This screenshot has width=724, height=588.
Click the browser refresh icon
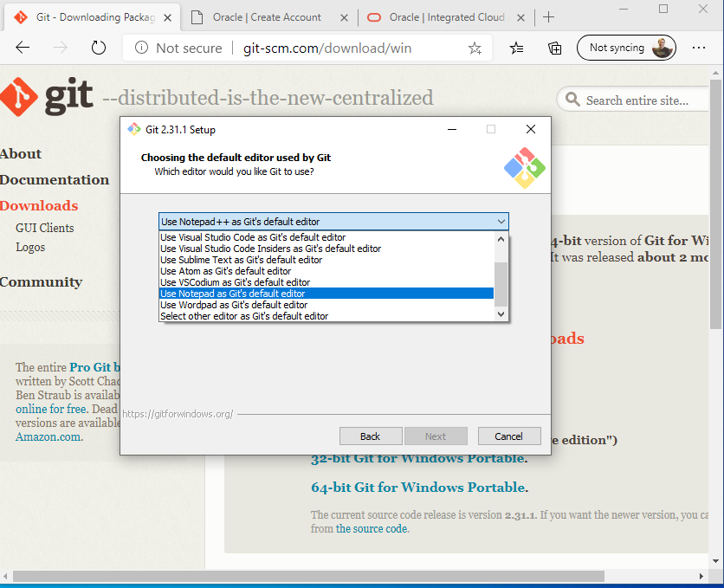98,48
